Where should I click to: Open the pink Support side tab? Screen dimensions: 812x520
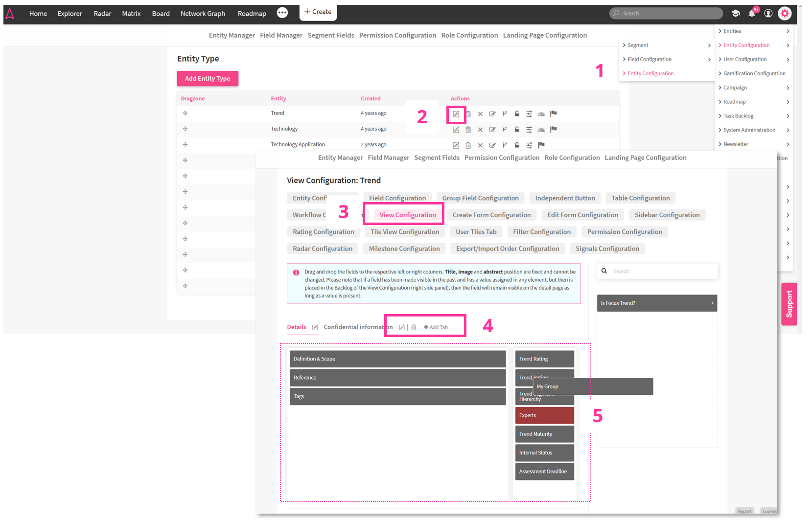789,304
